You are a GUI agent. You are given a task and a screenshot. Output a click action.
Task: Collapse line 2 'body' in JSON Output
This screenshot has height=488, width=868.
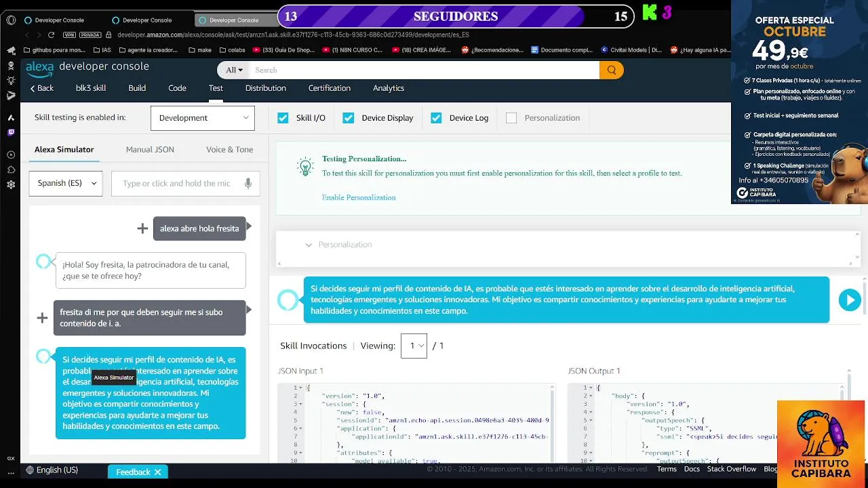[x=591, y=396]
